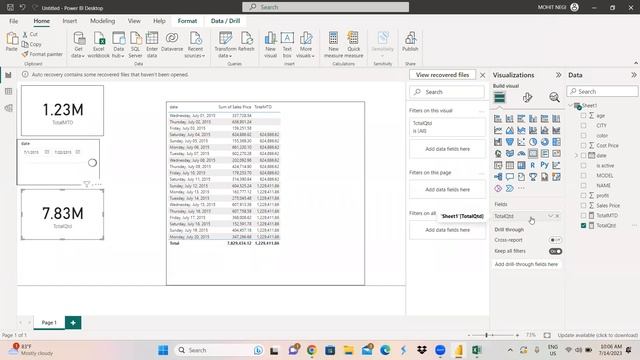
Task: Select the Card visual icon
Action: [533, 153]
